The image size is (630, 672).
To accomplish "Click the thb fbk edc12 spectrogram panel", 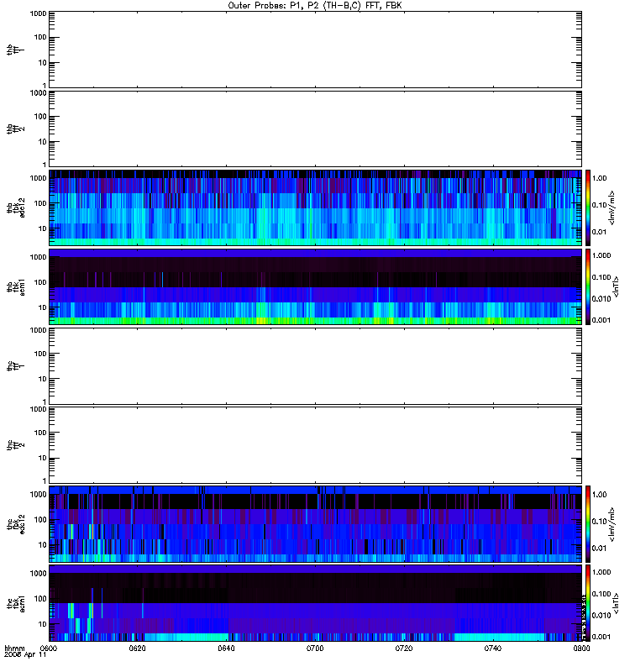I will click(315, 207).
